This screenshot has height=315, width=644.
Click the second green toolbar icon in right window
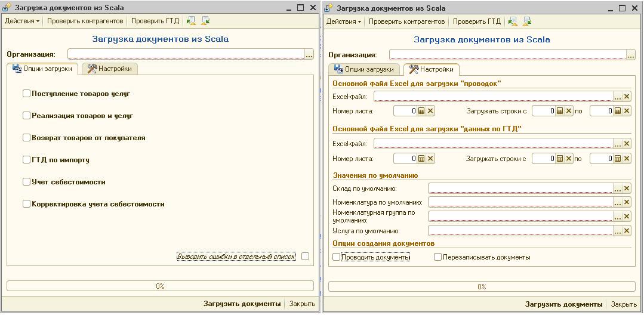(527, 21)
